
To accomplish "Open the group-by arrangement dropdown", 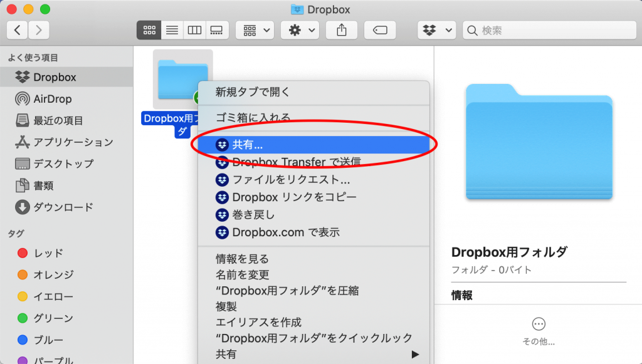I will coord(255,30).
